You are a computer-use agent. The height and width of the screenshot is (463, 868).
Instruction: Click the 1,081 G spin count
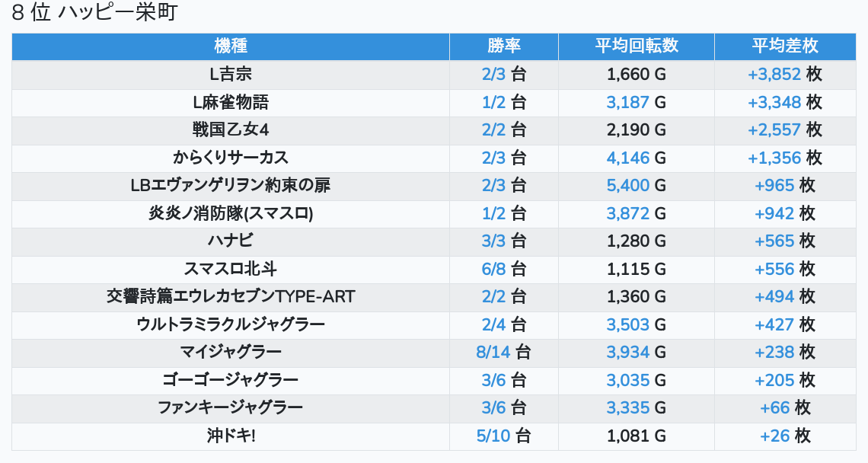(x=637, y=436)
